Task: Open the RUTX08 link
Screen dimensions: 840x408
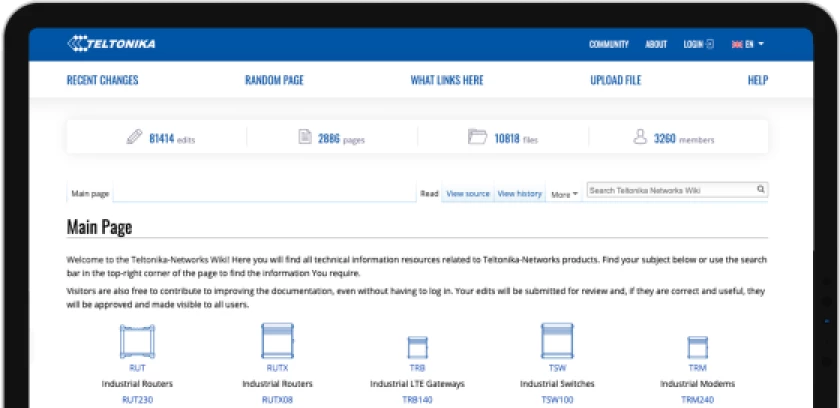Action: point(278,400)
